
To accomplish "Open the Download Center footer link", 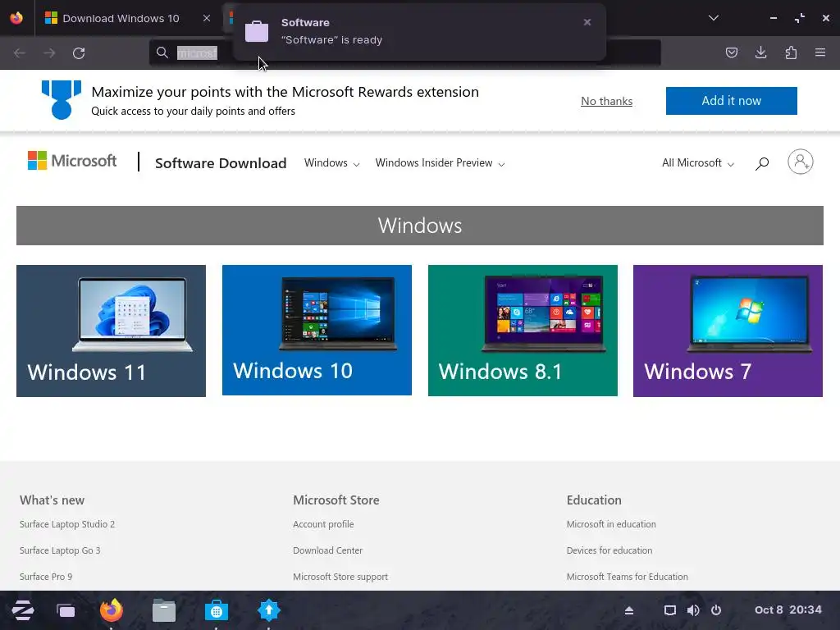I will coord(327,550).
